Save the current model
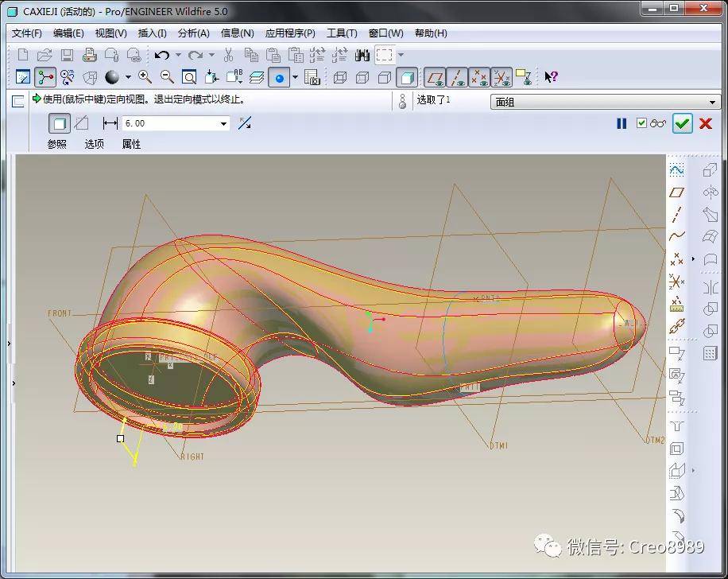 point(67,55)
